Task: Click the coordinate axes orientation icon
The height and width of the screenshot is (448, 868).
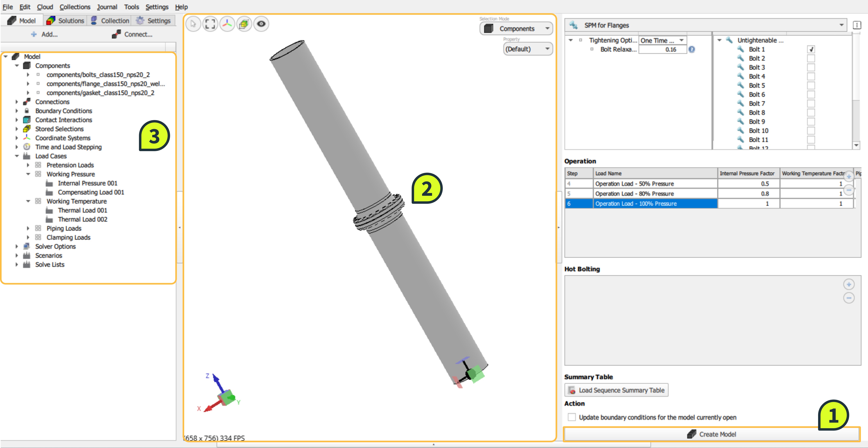Action: tap(227, 24)
